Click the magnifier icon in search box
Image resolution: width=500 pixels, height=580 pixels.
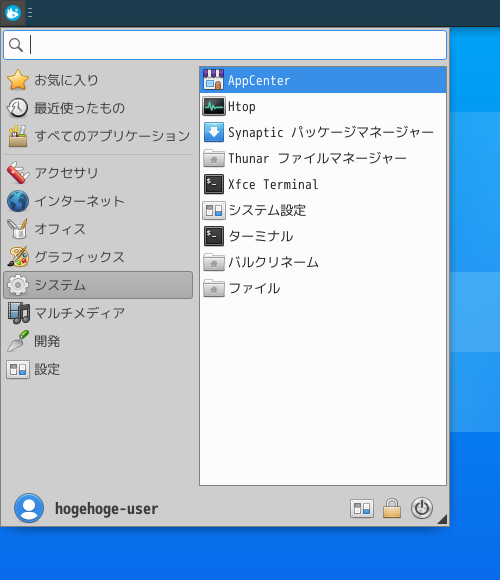16,45
